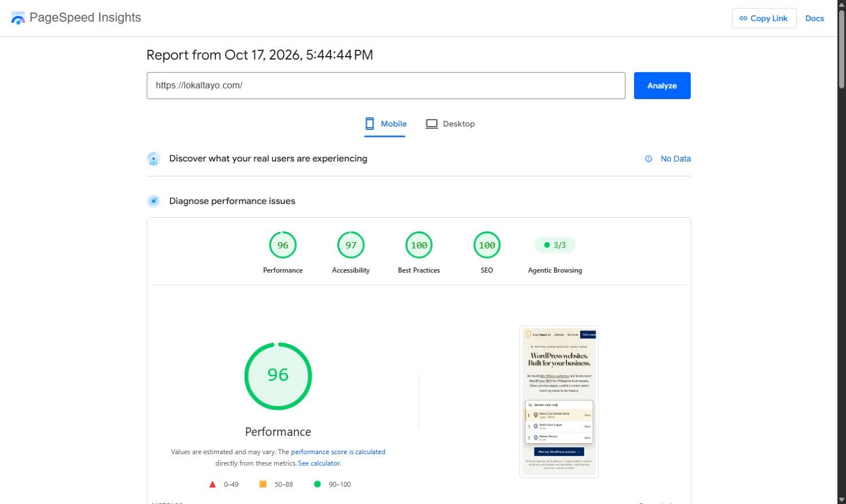Click the report date heading text

click(259, 55)
